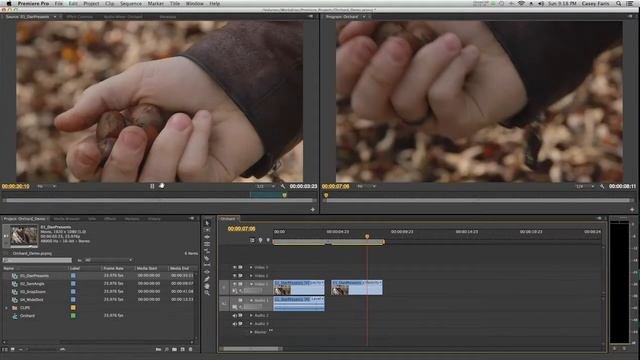Open the Program monitor button editor plus
The width and height of the screenshot is (640, 360).
pos(632,209)
